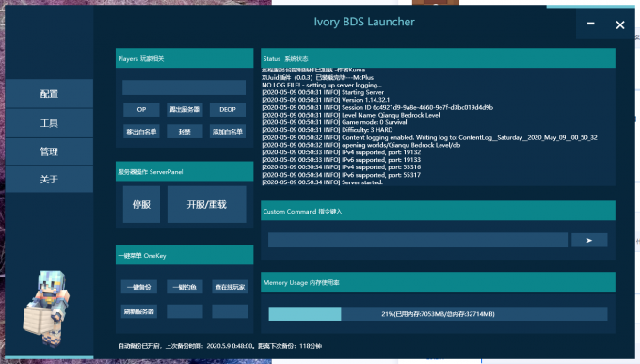The image size is (640, 364).
Task: Click the Ivory BDS Launcher title
Action: [x=364, y=22]
